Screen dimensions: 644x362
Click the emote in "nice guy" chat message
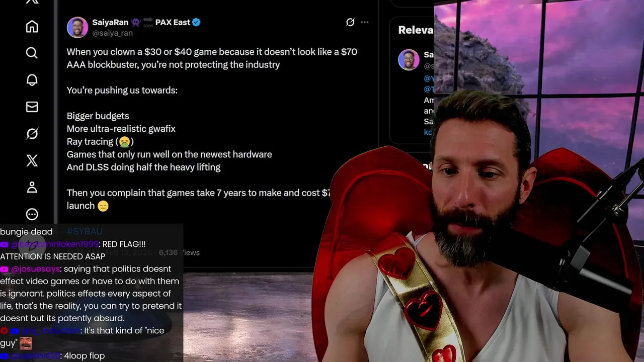(26, 343)
